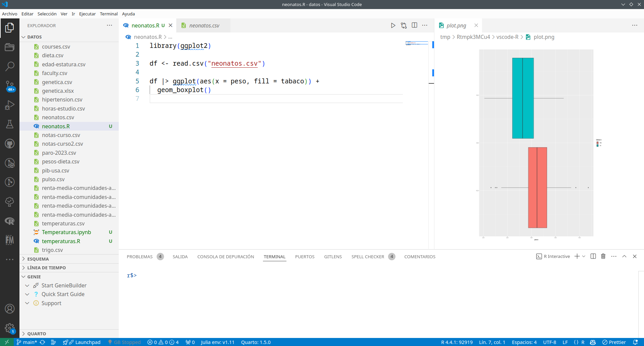The height and width of the screenshot is (346, 644).
Task: Open the R extension sidebar icon
Action: click(x=10, y=221)
